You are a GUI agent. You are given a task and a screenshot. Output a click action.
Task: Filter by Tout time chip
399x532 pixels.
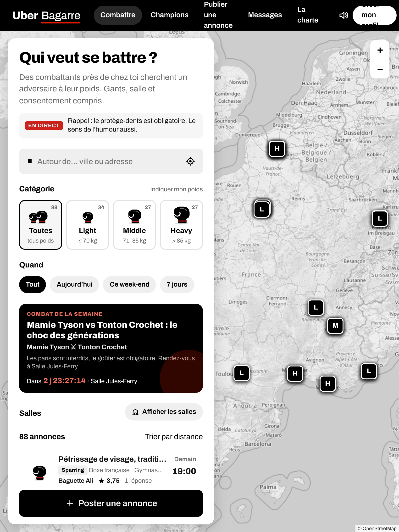[x=33, y=284]
